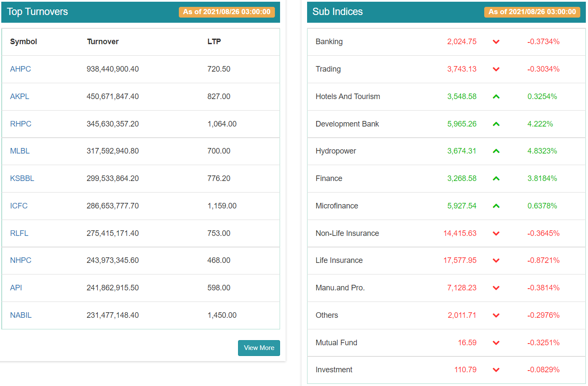Open the AHPC symbol link
Image resolution: width=588 pixels, height=386 pixels.
tap(21, 69)
